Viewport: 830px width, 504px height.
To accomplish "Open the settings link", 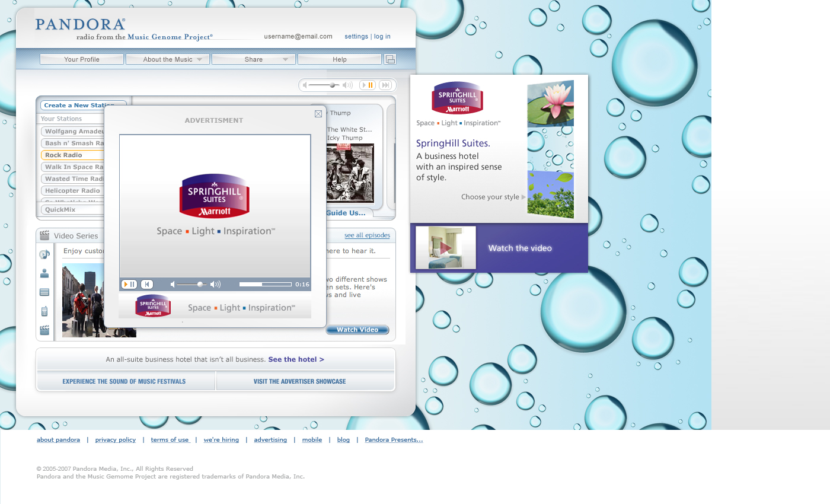I will [356, 36].
